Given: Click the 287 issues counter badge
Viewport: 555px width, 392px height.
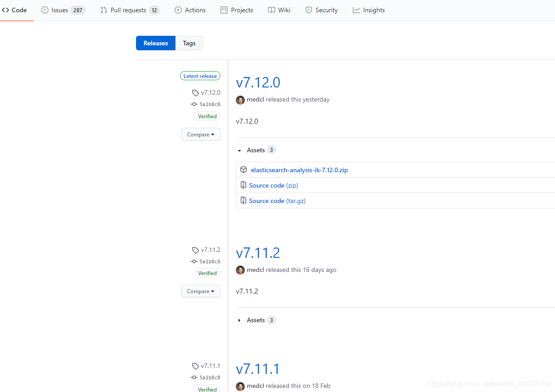Looking at the screenshot, I should (78, 10).
